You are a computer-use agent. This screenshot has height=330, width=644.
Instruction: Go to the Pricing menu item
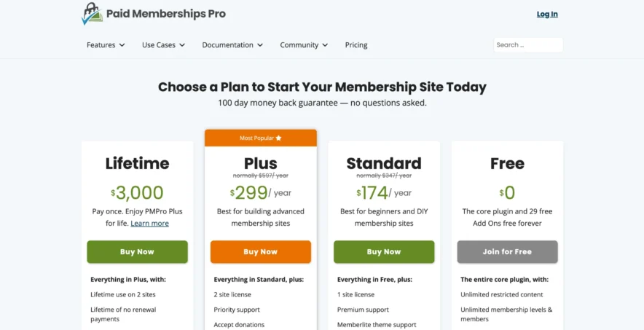click(356, 45)
